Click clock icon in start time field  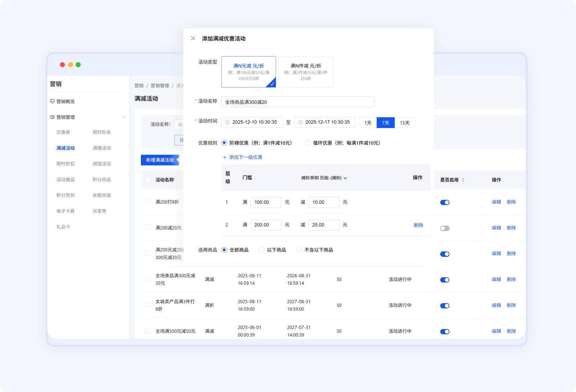228,122
